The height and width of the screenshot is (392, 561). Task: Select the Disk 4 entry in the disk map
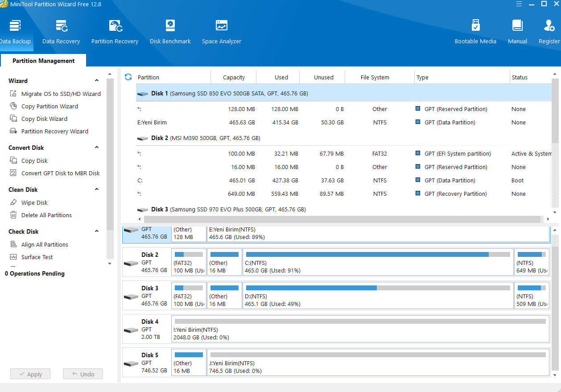tap(147, 329)
